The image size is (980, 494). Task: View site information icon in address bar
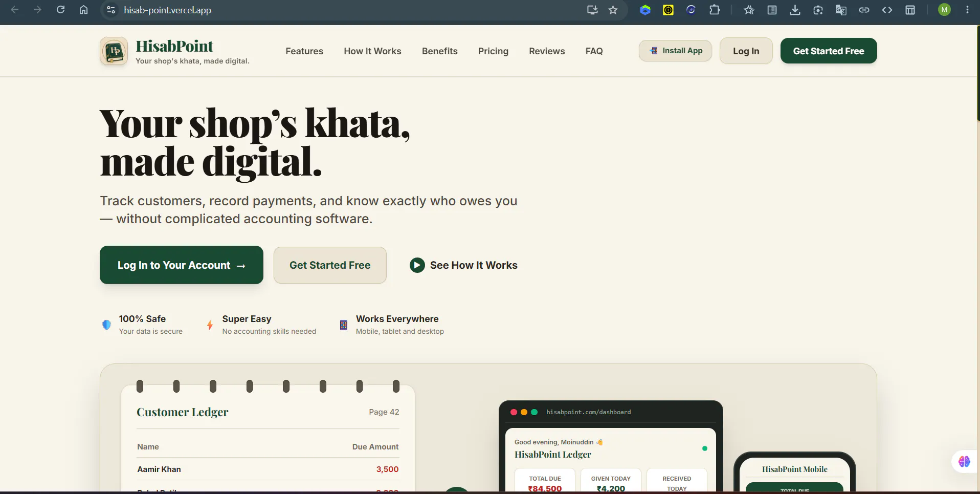click(110, 10)
